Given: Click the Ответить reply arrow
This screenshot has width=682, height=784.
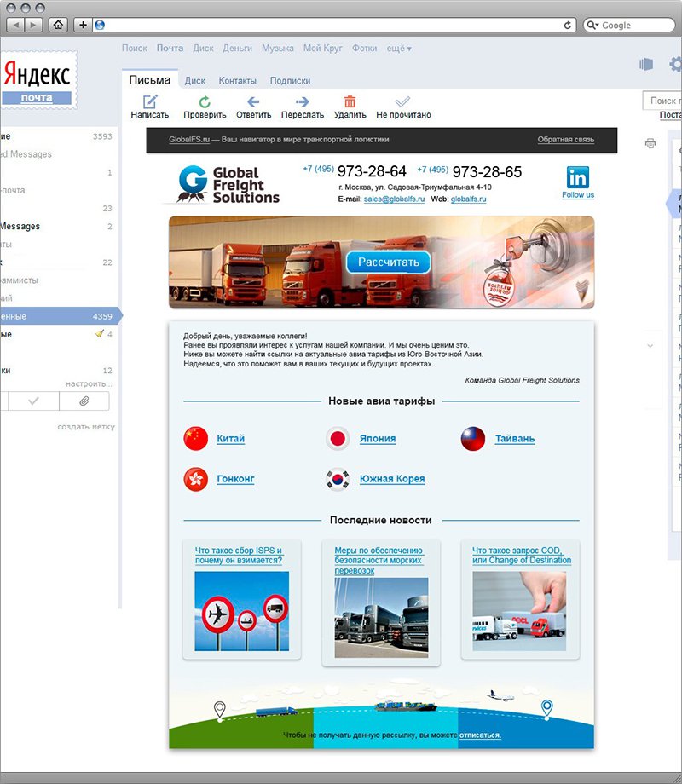Looking at the screenshot, I should [253, 101].
